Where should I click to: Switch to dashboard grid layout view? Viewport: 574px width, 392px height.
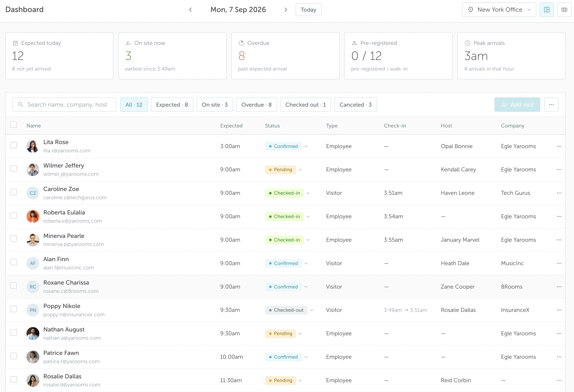[547, 10]
